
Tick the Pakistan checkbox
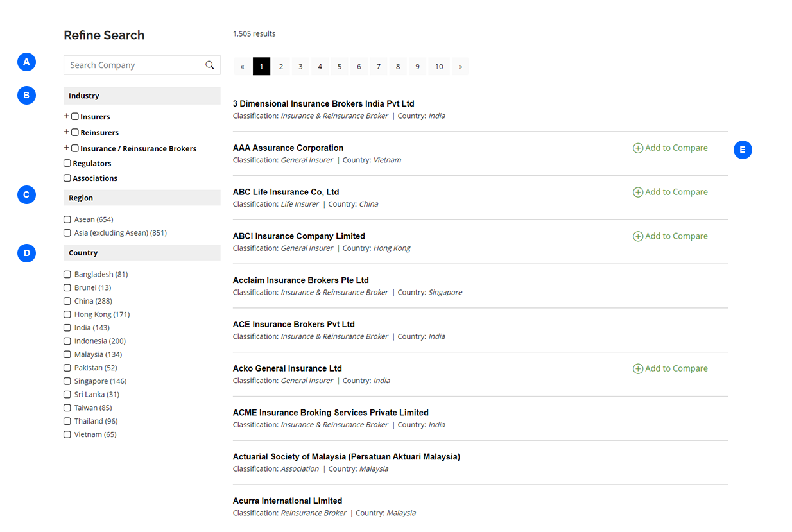[x=67, y=368]
